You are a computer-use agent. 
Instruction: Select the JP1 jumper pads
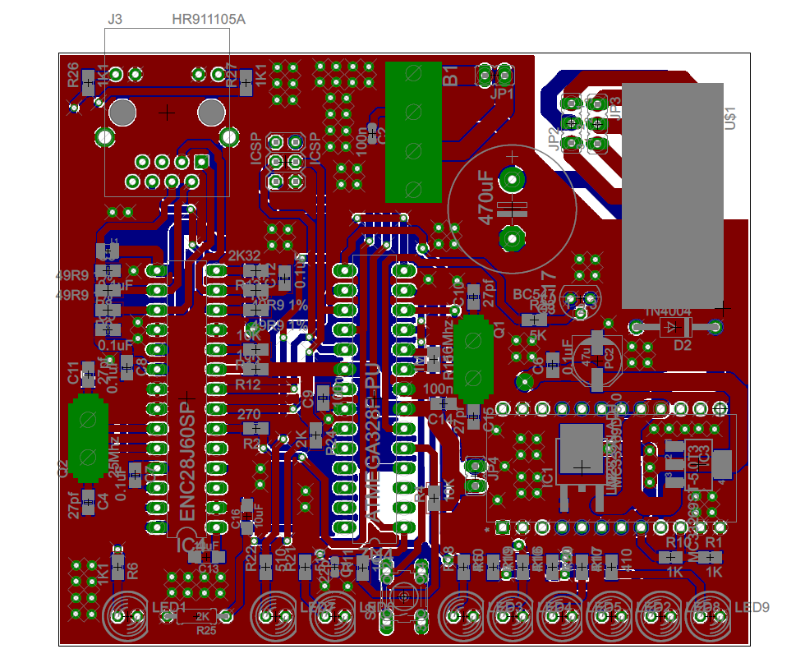[x=494, y=76]
